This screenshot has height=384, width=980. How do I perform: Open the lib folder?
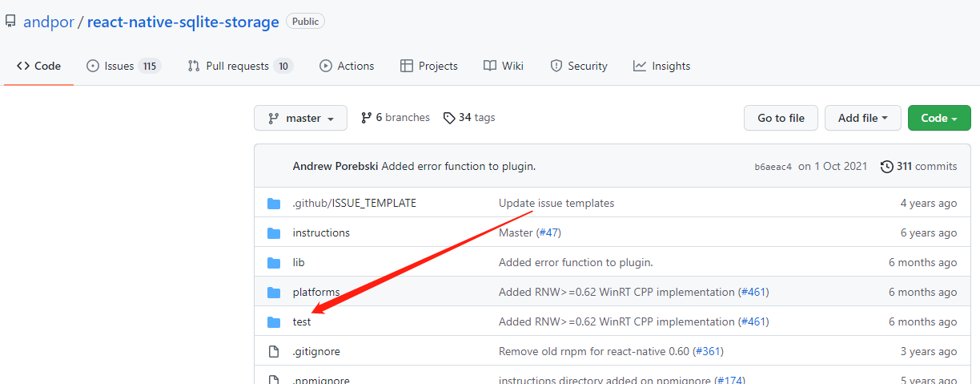(299, 262)
